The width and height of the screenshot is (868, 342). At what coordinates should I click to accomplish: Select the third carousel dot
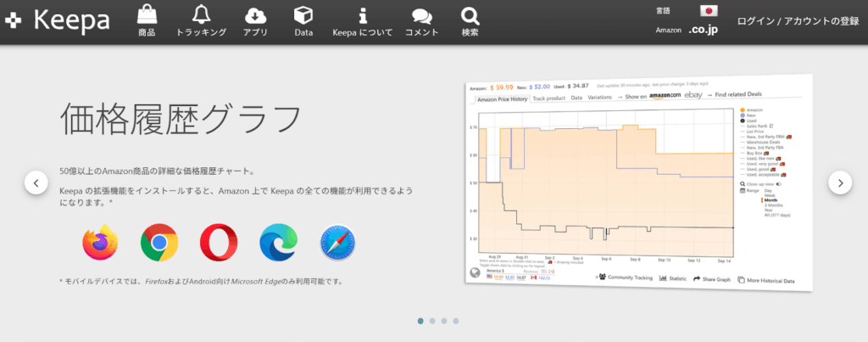pos(444,321)
